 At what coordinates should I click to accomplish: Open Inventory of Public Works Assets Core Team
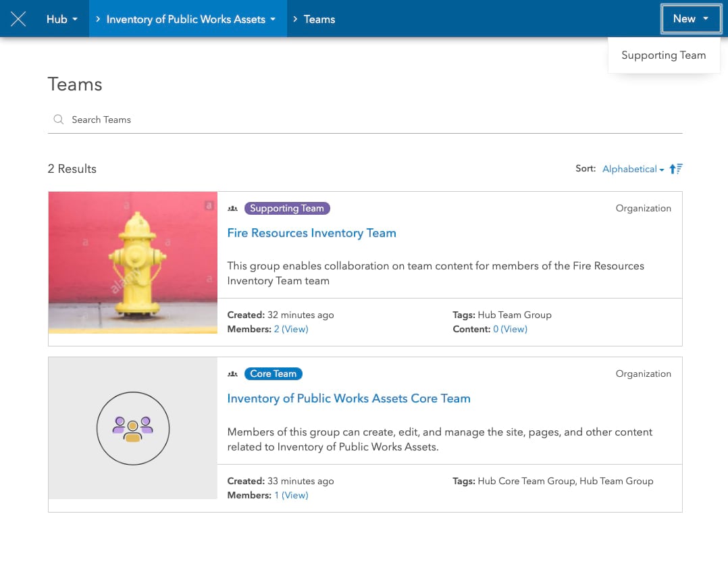(348, 398)
